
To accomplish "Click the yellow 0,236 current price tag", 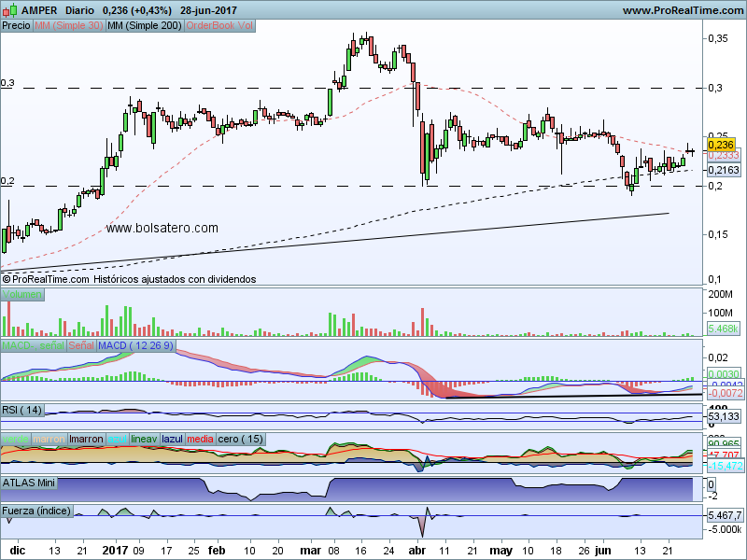I will 722,146.
